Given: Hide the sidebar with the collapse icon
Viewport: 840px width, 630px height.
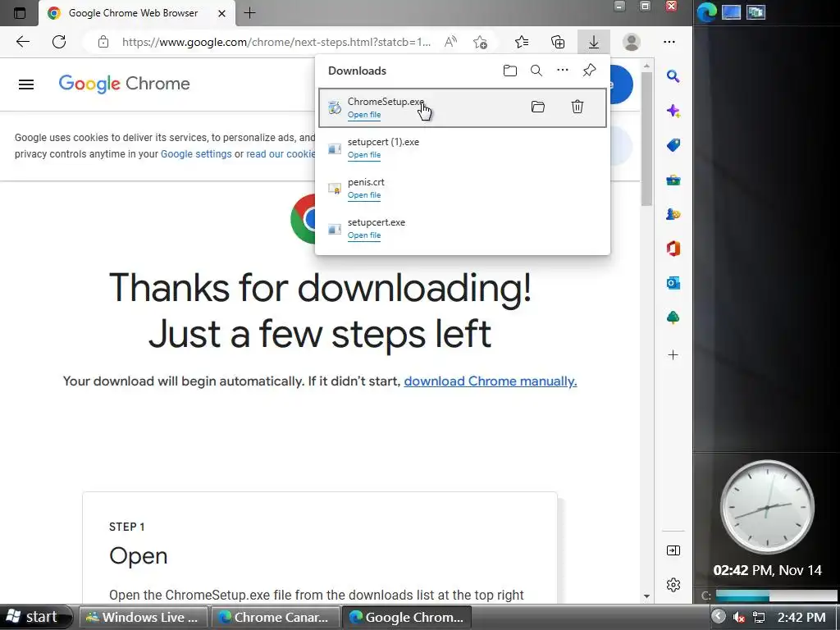Looking at the screenshot, I should [673, 550].
